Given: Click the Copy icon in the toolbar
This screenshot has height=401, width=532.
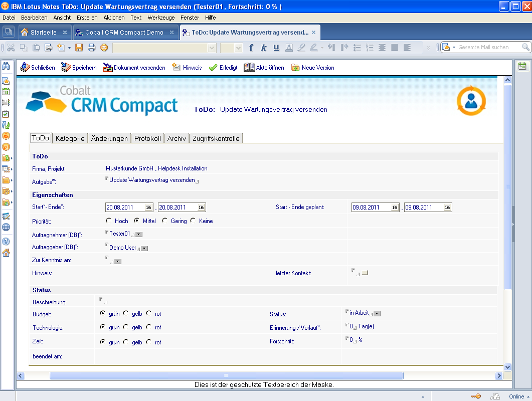Looking at the screenshot, I should pyautogui.click(x=24, y=48).
